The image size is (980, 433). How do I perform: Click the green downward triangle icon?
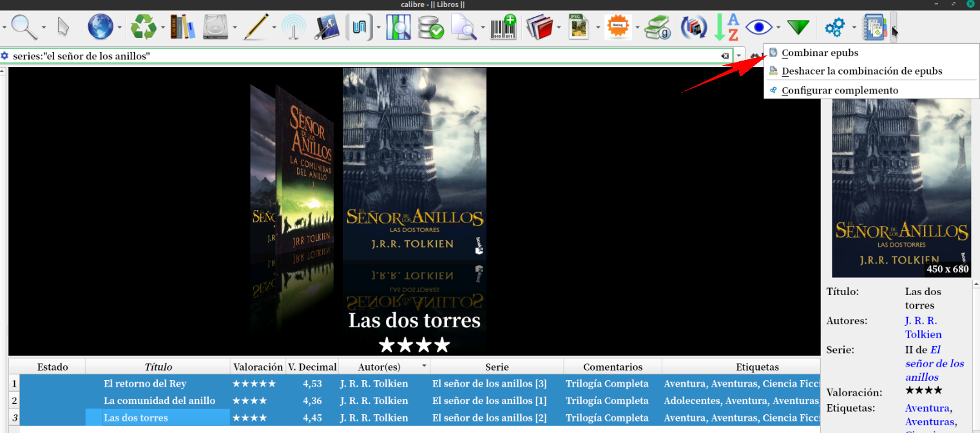tap(798, 27)
